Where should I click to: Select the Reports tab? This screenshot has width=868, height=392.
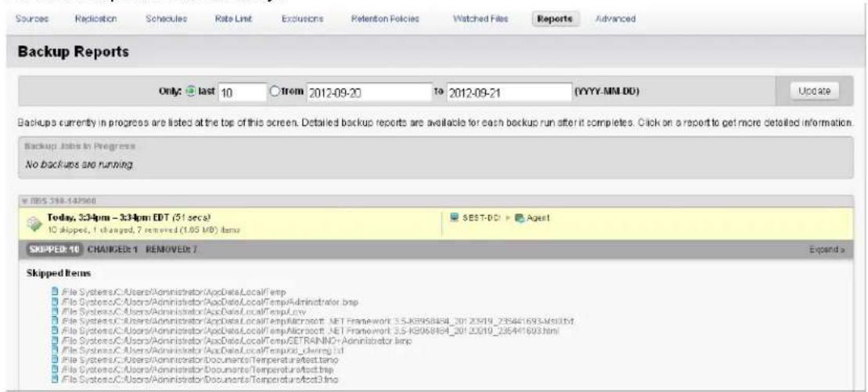(555, 19)
